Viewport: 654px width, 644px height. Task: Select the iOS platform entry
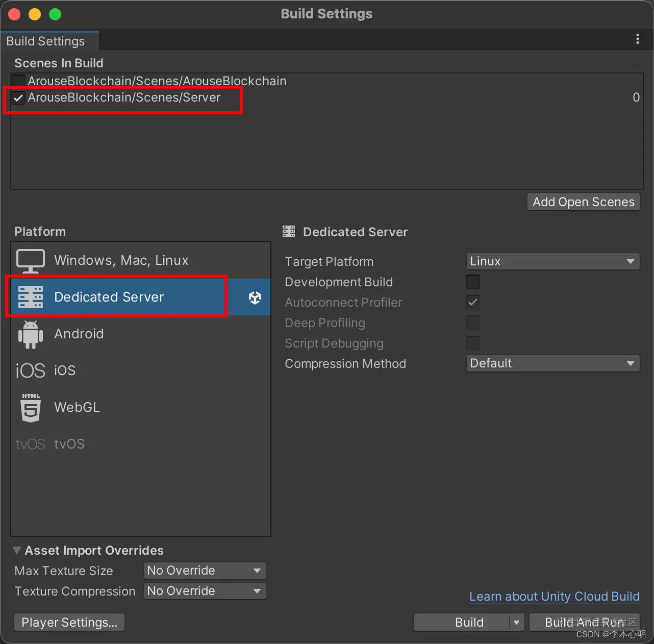coord(141,370)
